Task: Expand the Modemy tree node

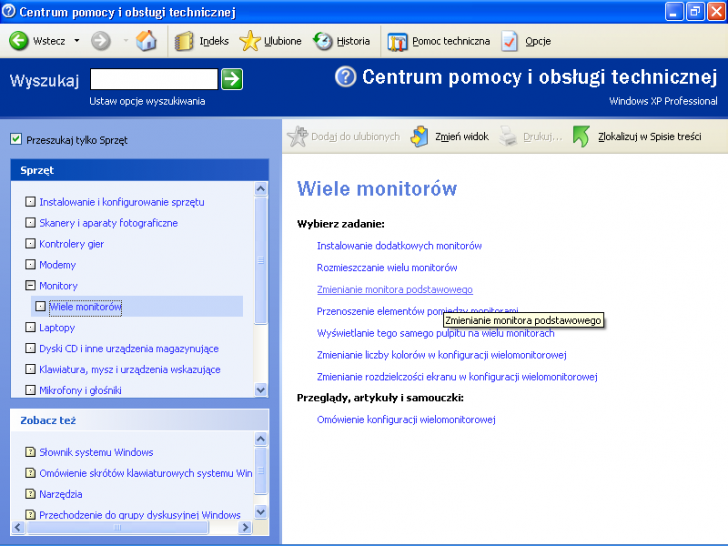Action: (30, 265)
